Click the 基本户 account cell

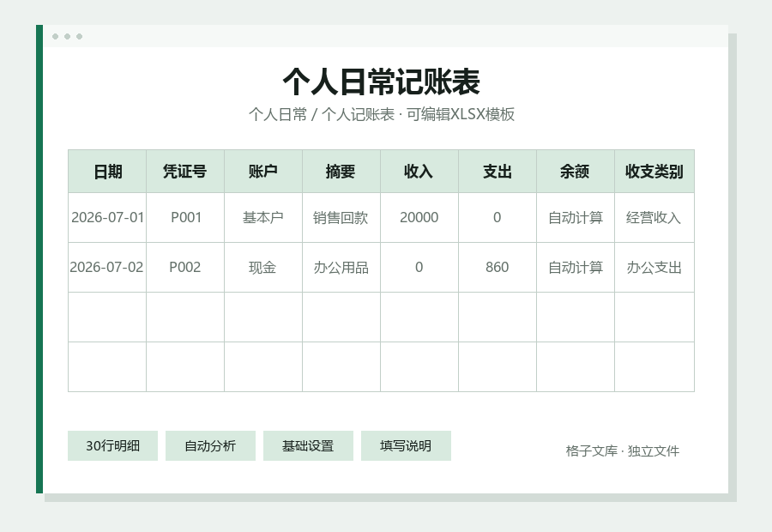263,218
